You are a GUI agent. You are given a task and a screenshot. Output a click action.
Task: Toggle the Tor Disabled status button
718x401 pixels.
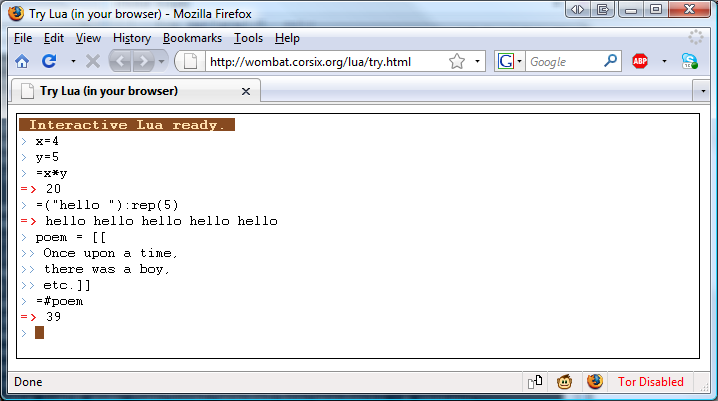coord(651,382)
